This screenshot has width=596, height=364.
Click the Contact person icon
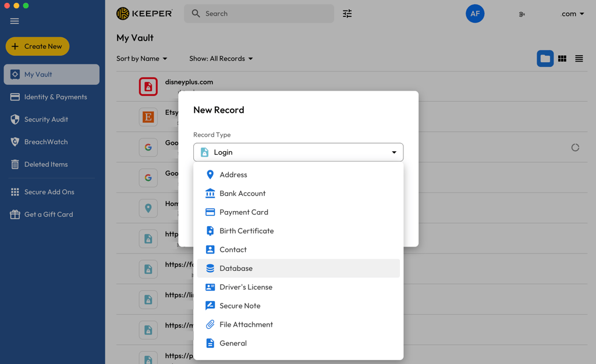[x=210, y=249]
